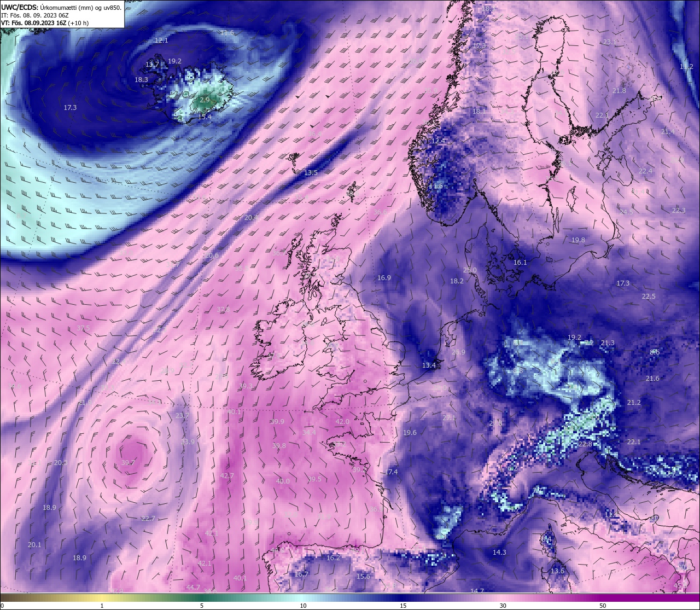Select the 21.8 value label
The width and height of the screenshot is (700, 610).
[x=619, y=91]
